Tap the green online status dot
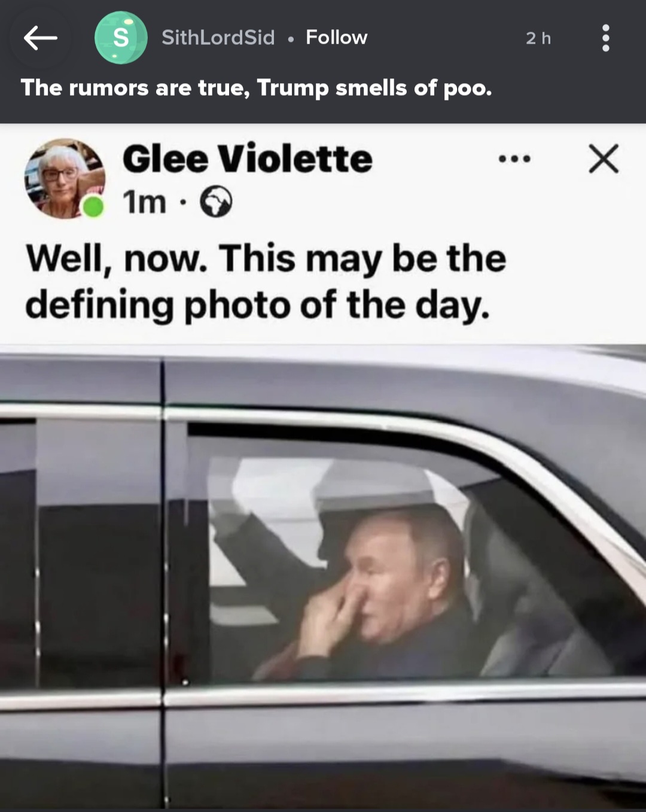Screen dimensions: 646x812 [93, 207]
